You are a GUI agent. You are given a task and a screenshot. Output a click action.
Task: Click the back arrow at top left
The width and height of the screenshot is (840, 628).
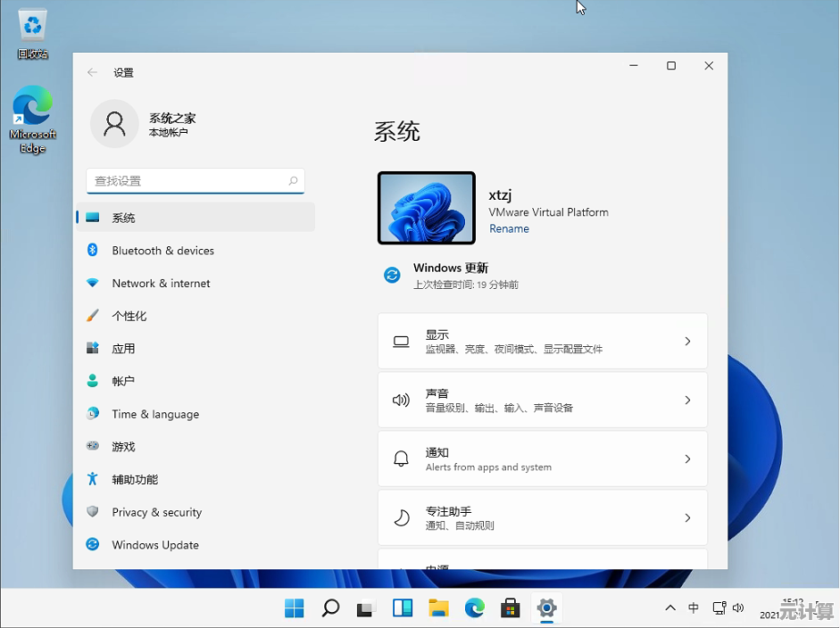(93, 72)
